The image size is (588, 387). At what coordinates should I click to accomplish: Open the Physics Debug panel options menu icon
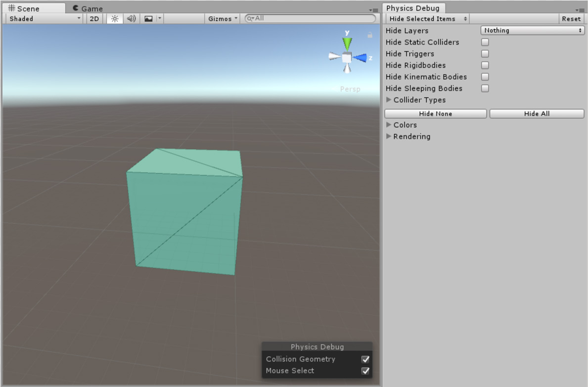click(x=580, y=10)
